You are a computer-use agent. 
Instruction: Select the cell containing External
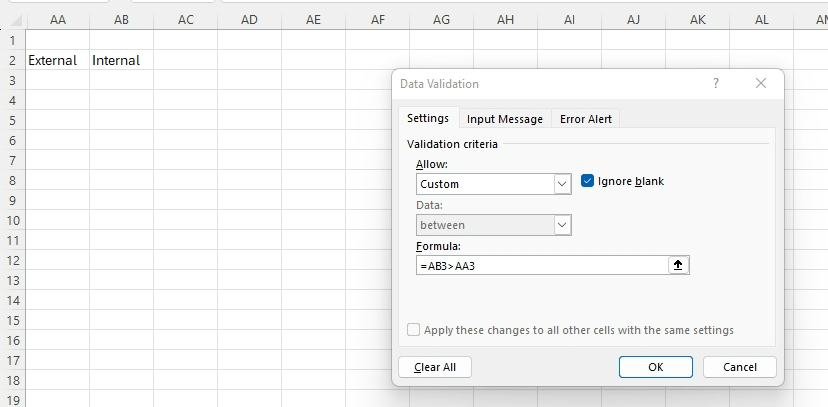click(x=57, y=60)
